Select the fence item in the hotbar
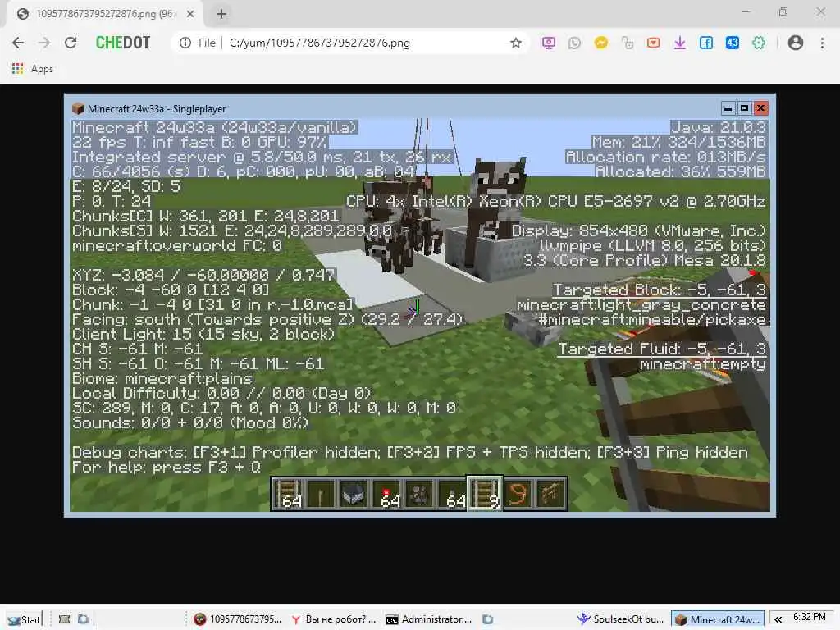The image size is (840, 630). (x=550, y=493)
